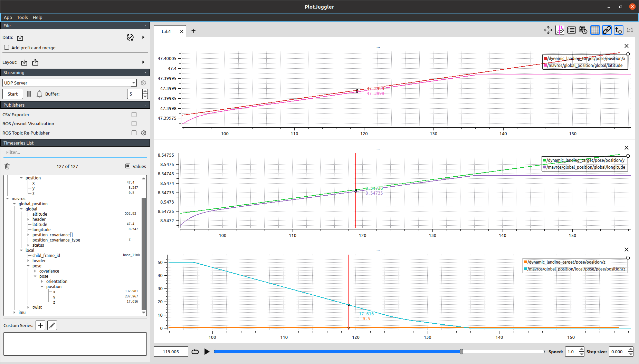The width and height of the screenshot is (639, 364).
Task: Enable the CSV Exporter checkbox
Action: (x=134, y=115)
